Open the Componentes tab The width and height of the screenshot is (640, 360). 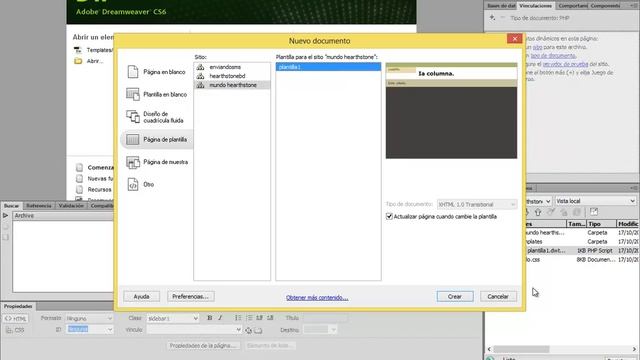point(605,6)
